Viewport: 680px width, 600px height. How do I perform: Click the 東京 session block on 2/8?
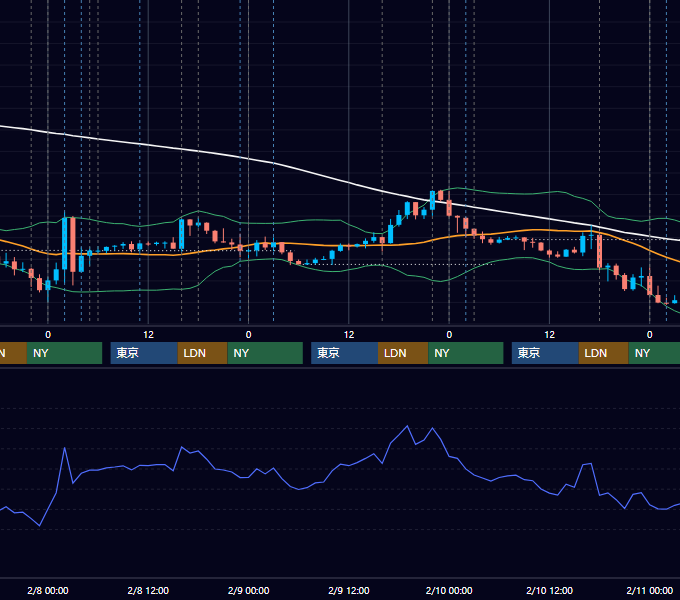144,353
